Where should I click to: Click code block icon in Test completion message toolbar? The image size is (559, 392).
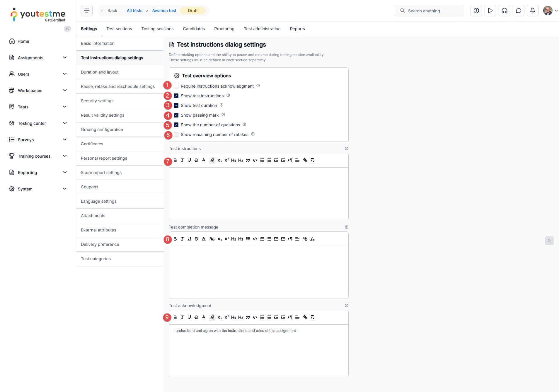point(255,239)
